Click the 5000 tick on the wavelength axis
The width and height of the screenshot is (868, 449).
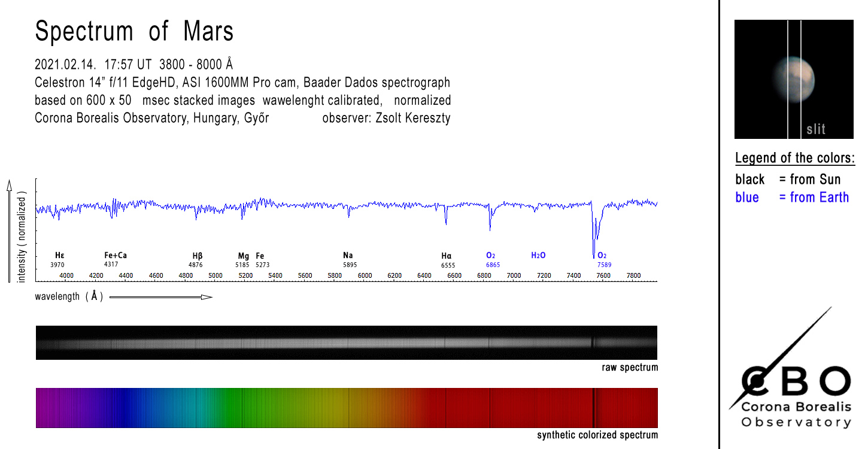[x=216, y=276]
